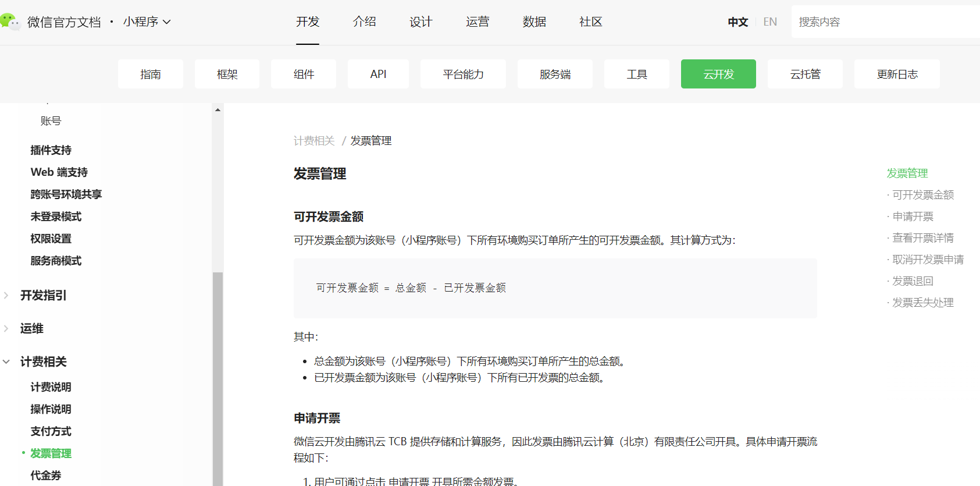This screenshot has width=980, height=486.
Task: Open the 服务端 section button
Action: [x=555, y=74]
